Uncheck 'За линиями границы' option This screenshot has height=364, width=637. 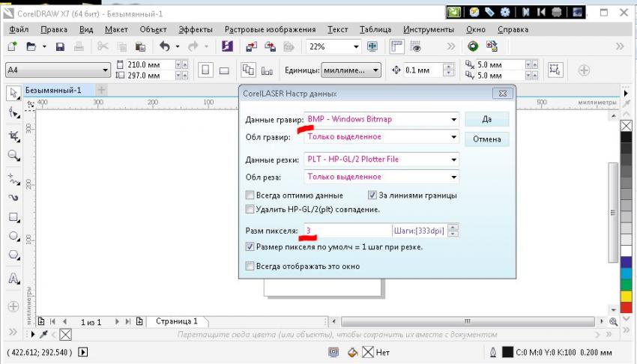point(372,195)
